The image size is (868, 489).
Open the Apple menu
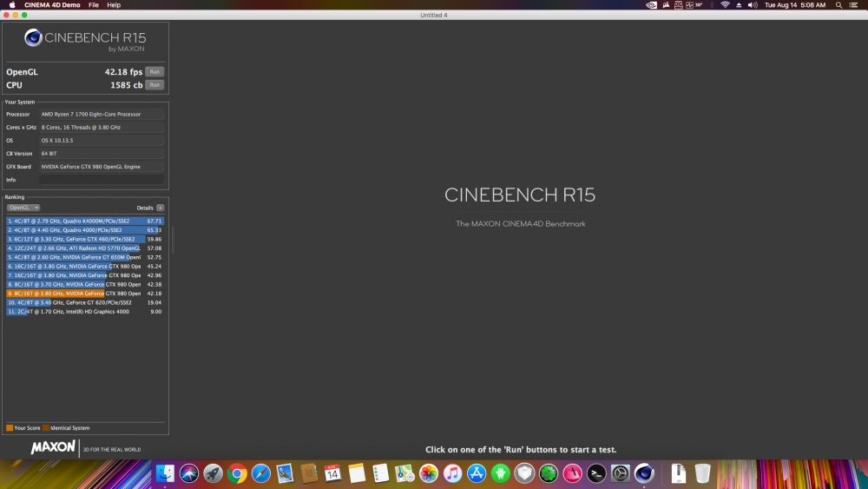[x=12, y=5]
